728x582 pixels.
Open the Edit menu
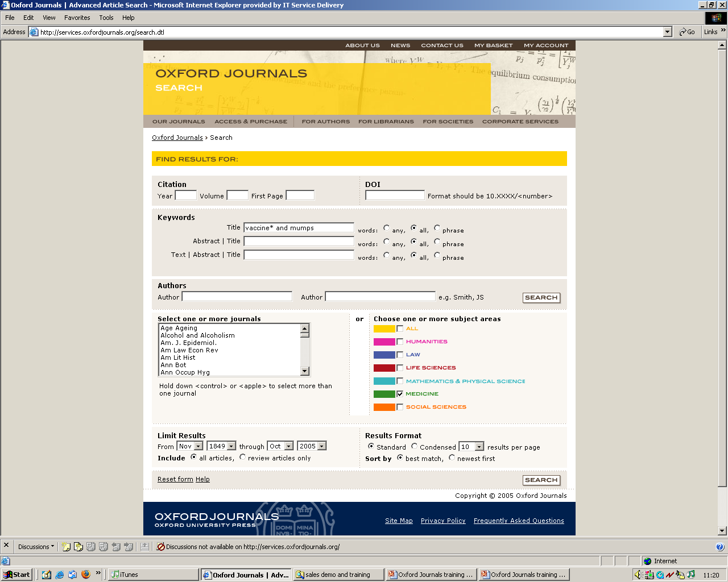pos(28,18)
